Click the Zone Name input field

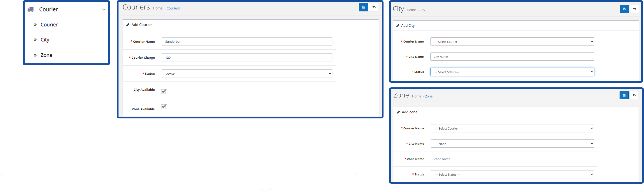(512, 159)
